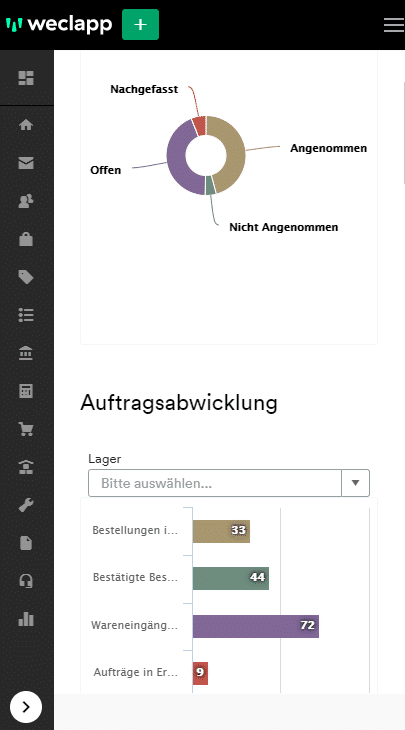
Task: Open the dashboard tiles icon in sidebar
Action: click(26, 78)
